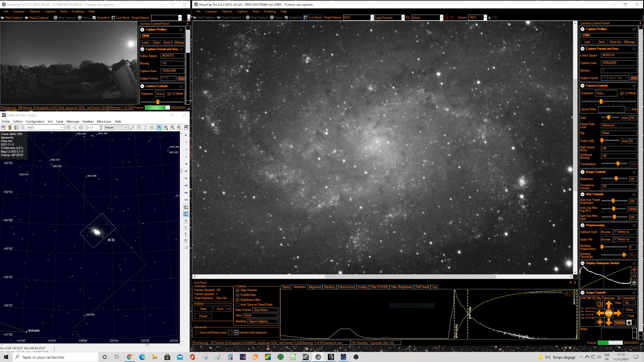Click the Clear button in Live Stack actions

point(203,309)
